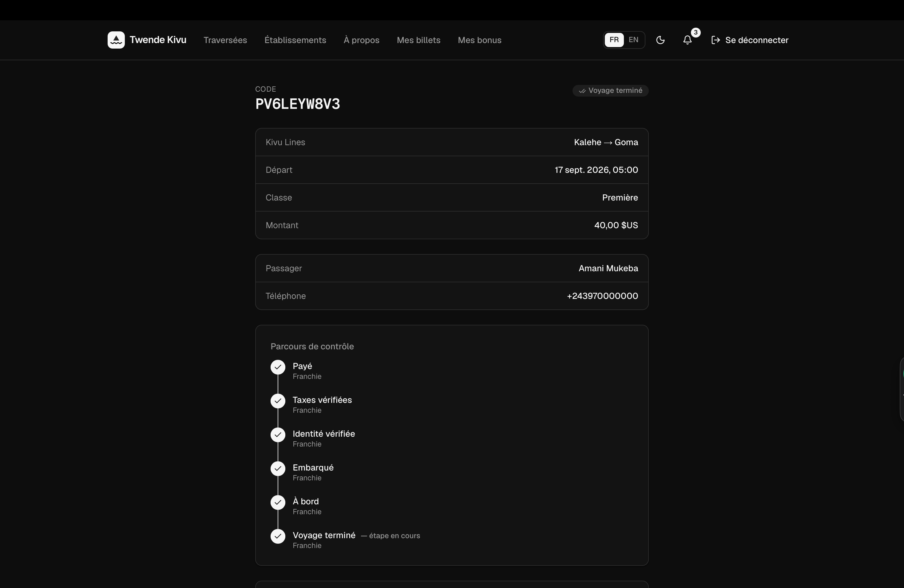Click the À bord step checkmark circle
904x588 pixels.
[x=278, y=502]
